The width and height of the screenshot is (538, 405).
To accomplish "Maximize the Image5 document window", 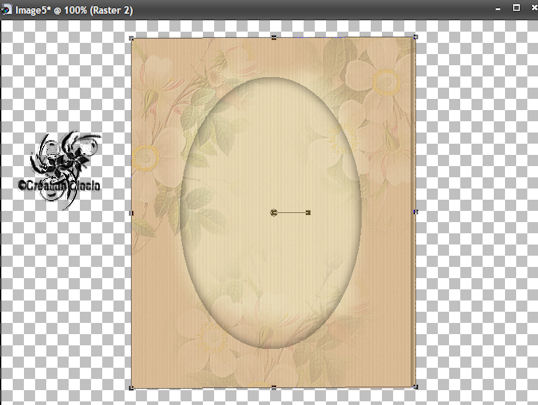I will pyautogui.click(x=516, y=8).
